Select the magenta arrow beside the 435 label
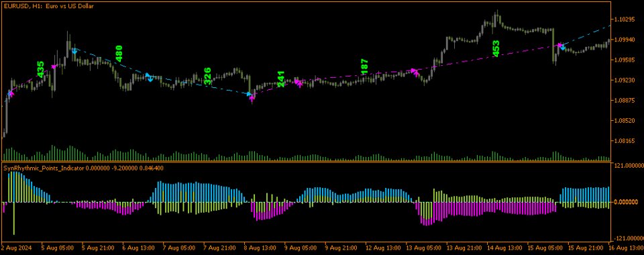This screenshot has height=255, width=644. (x=54, y=66)
